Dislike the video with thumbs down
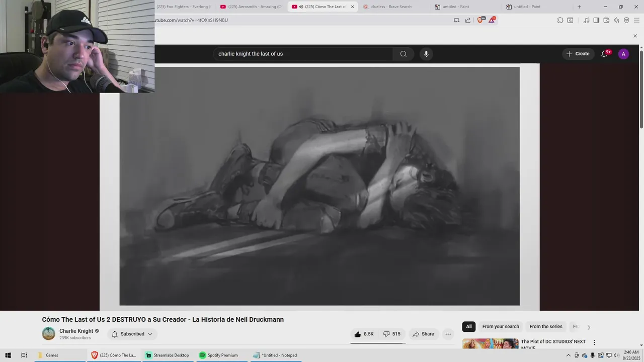 [x=392, y=334]
